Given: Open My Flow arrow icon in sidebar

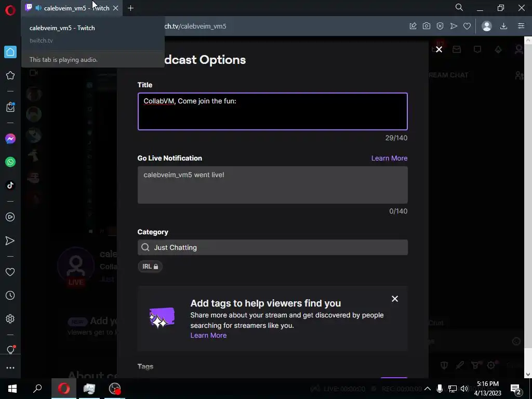Looking at the screenshot, I should 10,241.
